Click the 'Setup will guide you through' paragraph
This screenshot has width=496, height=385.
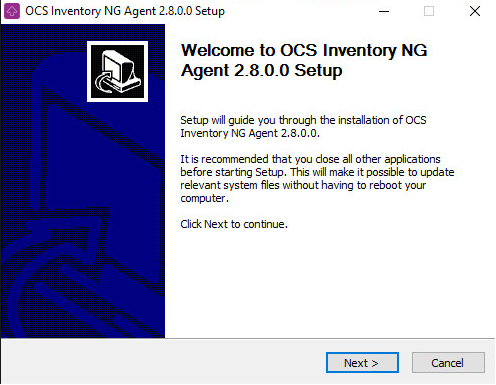pyautogui.click(x=303, y=127)
